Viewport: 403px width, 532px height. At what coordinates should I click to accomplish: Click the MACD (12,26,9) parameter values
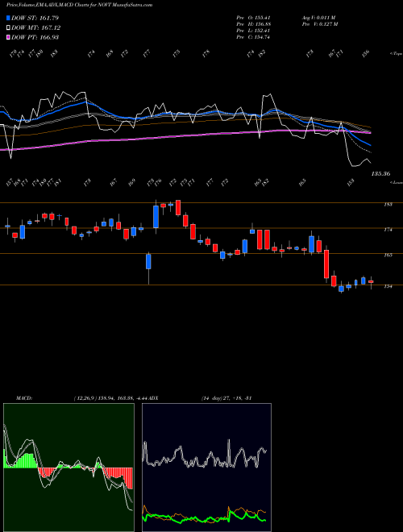coord(111,398)
